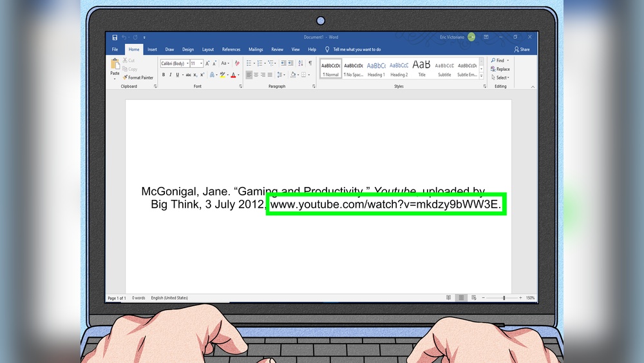Screen dimensions: 644x363
Task: Increase the font size with Grow Font
Action: click(207, 63)
